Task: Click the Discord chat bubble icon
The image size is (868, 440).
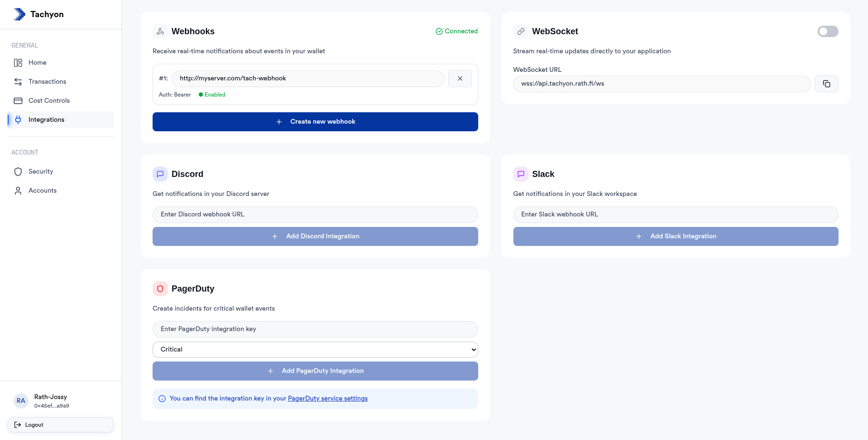Action: 160,174
